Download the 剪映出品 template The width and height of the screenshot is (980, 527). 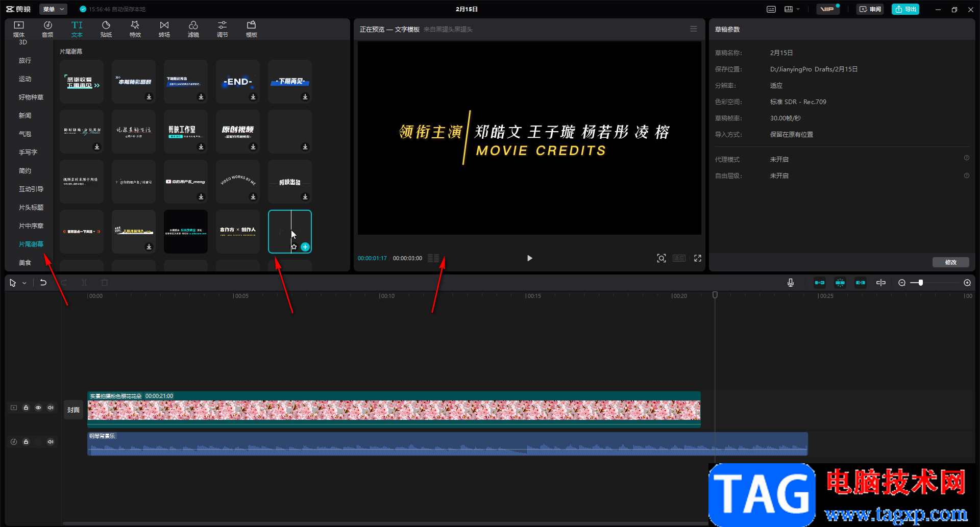pyautogui.click(x=305, y=197)
